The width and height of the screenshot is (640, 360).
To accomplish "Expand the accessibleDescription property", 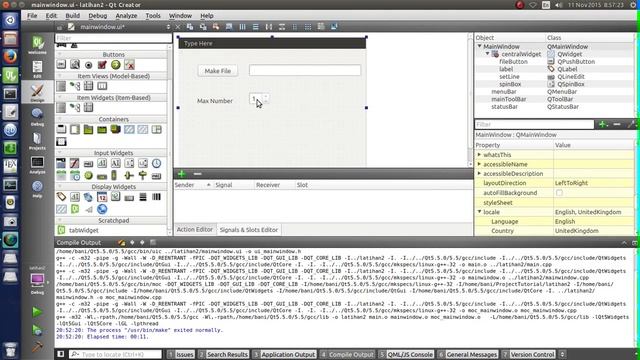I will 479,173.
